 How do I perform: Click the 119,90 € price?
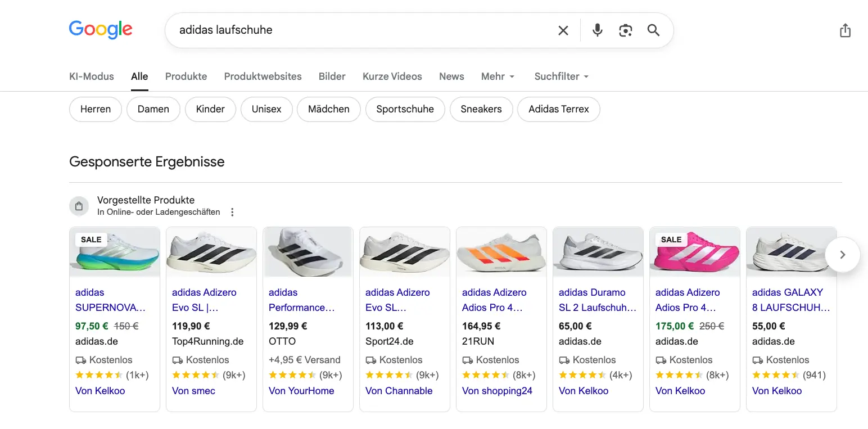coord(191,326)
